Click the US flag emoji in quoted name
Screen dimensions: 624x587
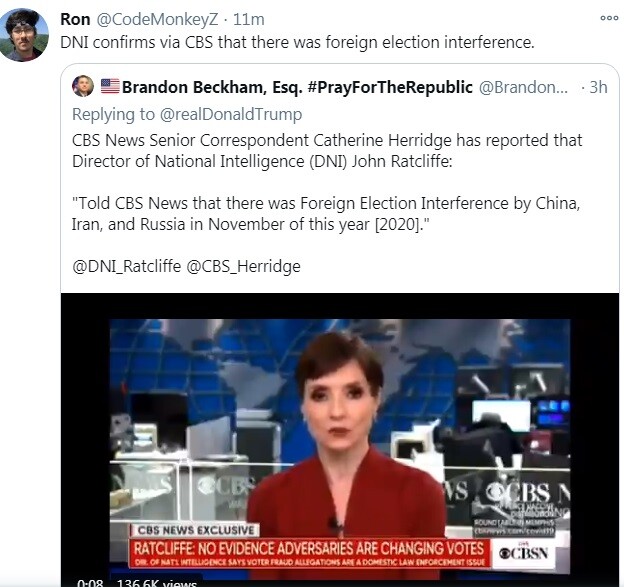pos(110,87)
